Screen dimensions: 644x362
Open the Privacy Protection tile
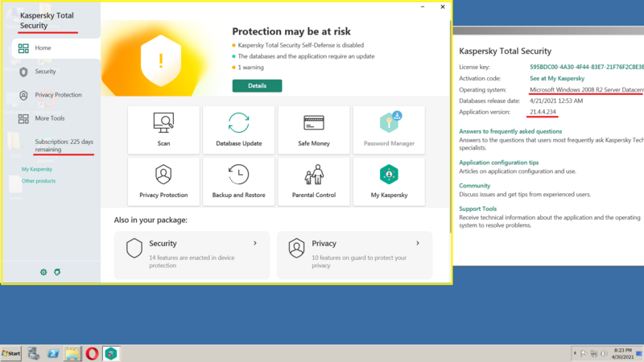coord(163,182)
